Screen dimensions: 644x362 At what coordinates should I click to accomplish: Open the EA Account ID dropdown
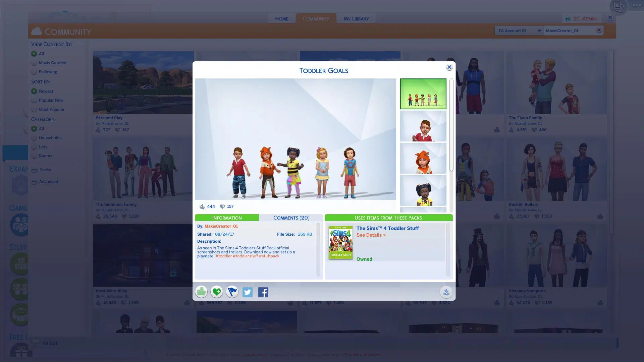tap(519, 31)
